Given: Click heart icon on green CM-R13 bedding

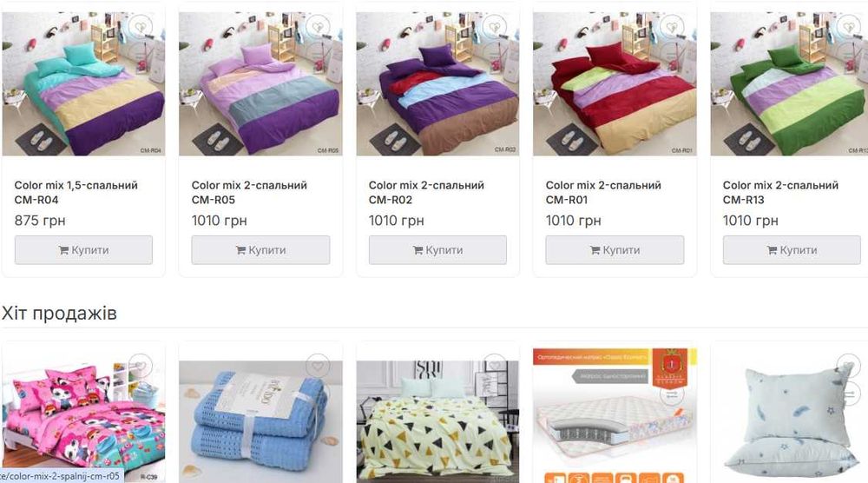Looking at the screenshot, I should click(x=849, y=27).
